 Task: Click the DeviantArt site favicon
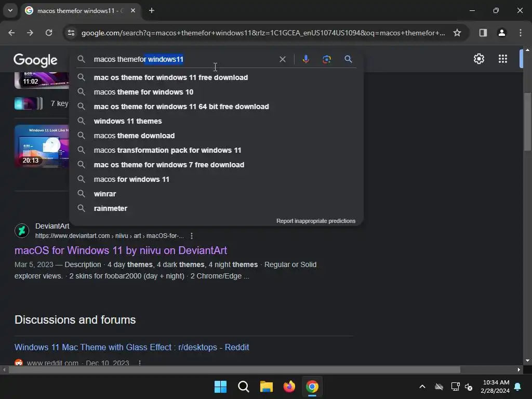point(22,231)
